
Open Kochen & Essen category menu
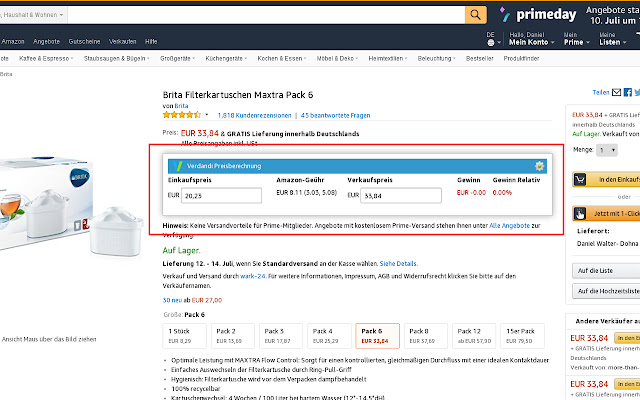pyautogui.click(x=282, y=58)
